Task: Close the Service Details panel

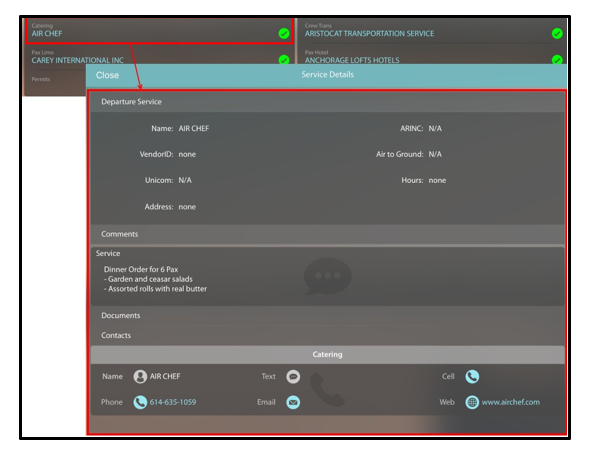Action: coord(107,75)
